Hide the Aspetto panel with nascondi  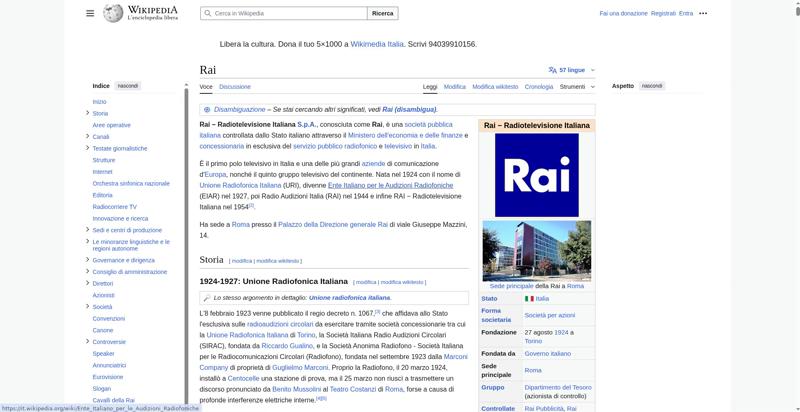(x=652, y=86)
